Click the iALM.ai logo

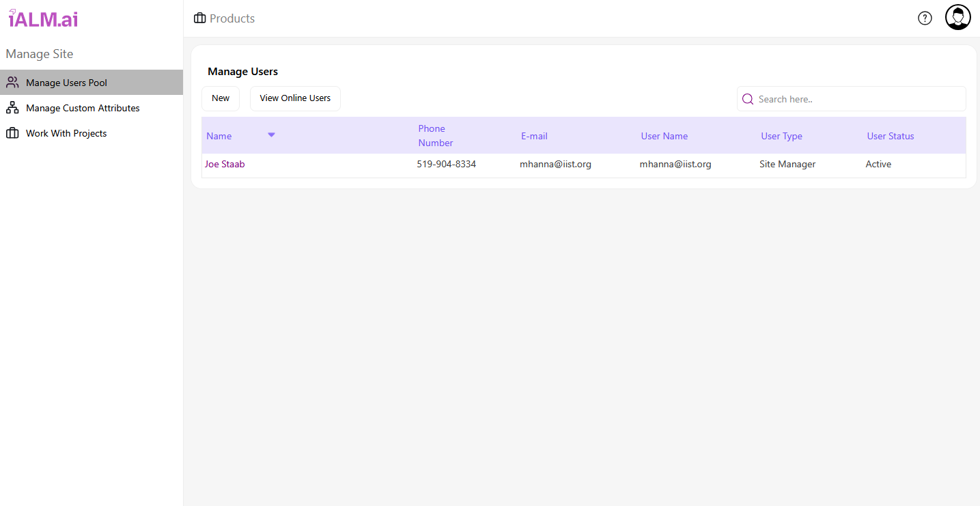[x=42, y=18]
